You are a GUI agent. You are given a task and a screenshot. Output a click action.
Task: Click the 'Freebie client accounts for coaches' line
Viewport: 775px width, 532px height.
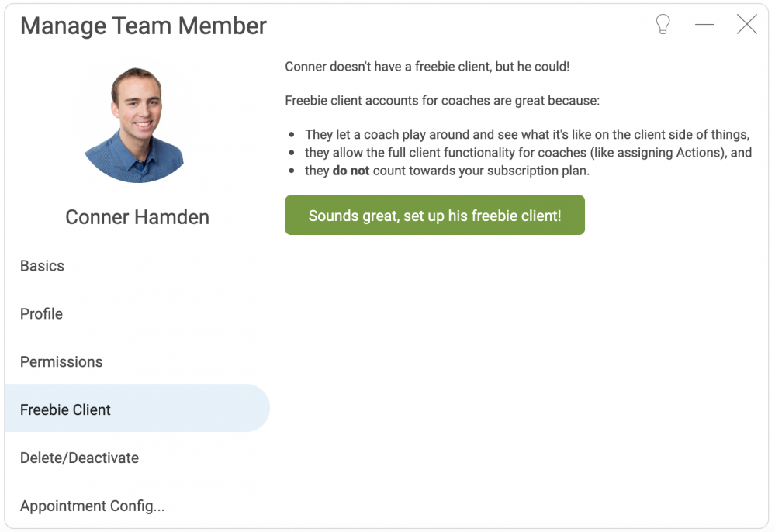point(442,101)
